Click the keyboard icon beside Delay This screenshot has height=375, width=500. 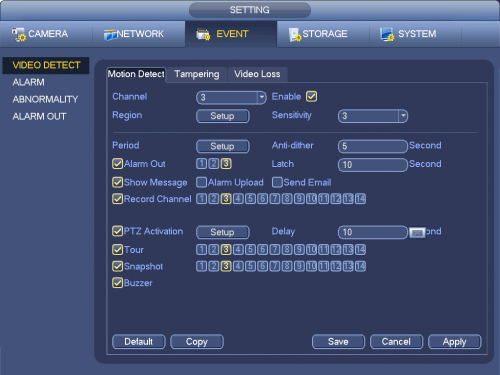417,233
